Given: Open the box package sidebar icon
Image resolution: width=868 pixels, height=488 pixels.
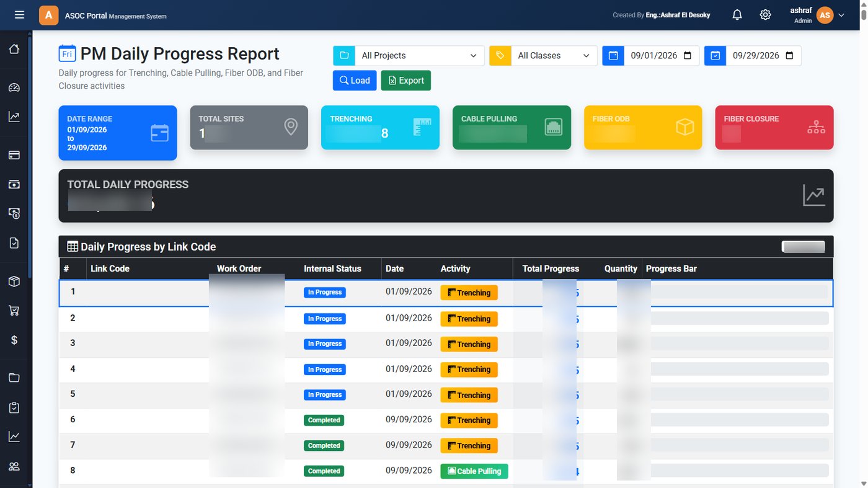Looking at the screenshot, I should click(14, 282).
